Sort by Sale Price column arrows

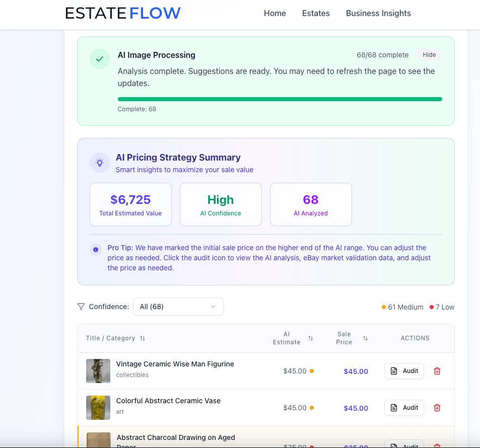pyautogui.click(x=365, y=338)
